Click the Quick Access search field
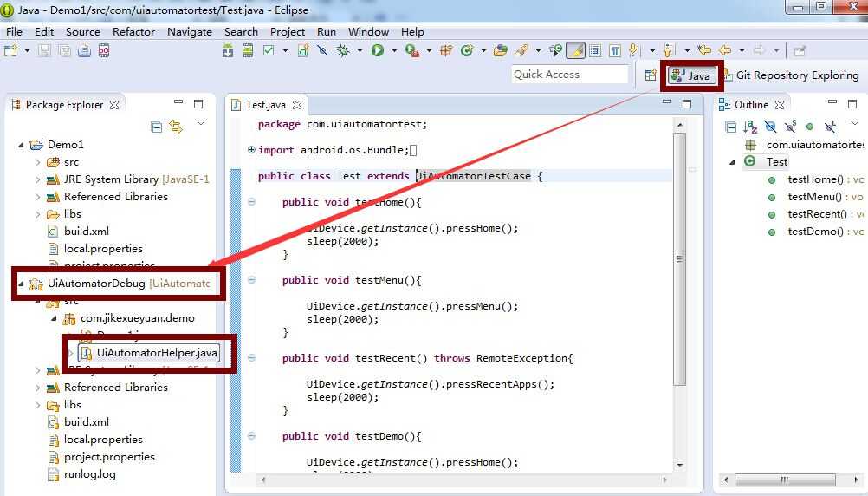This screenshot has height=496, width=868. pos(570,75)
